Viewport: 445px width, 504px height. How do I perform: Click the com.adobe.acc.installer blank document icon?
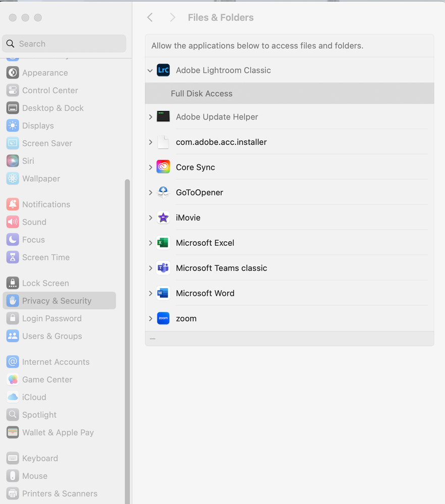(x=163, y=142)
